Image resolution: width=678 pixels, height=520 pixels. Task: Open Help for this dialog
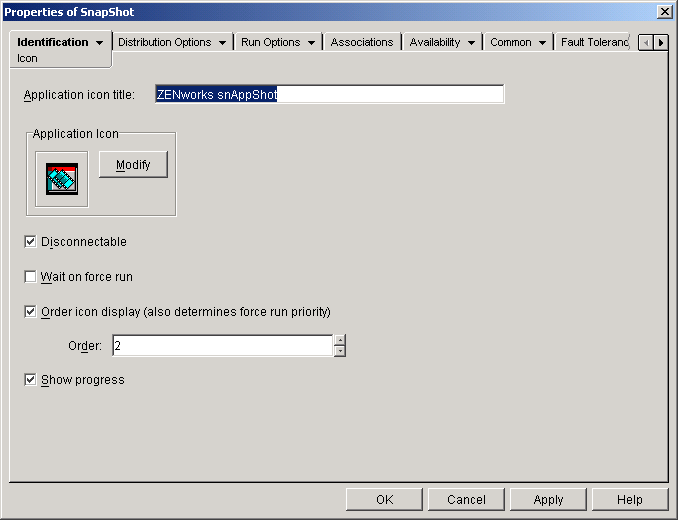tap(630, 500)
